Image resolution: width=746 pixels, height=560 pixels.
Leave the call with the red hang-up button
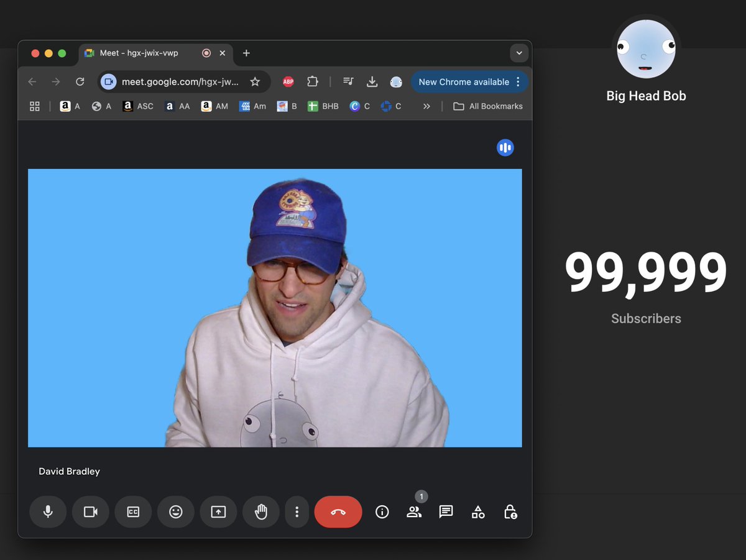click(x=338, y=512)
